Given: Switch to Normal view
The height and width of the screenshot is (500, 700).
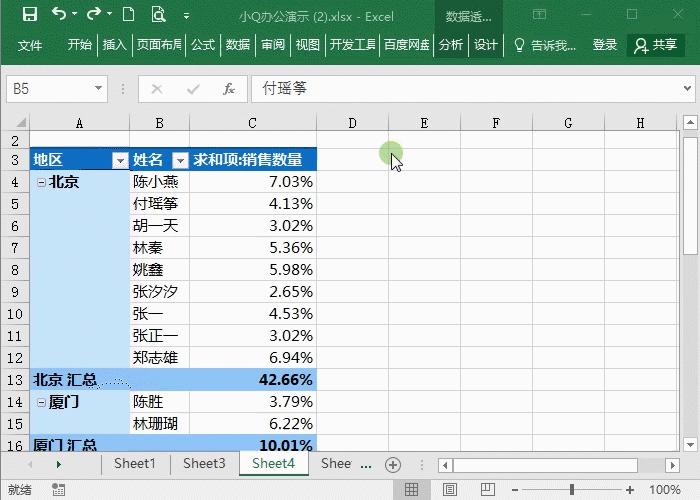Looking at the screenshot, I should coord(412,490).
